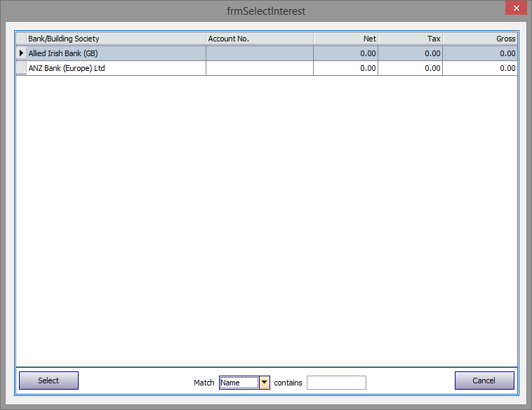532x410 pixels.
Task: Click the Account No. column header
Action: pos(260,39)
